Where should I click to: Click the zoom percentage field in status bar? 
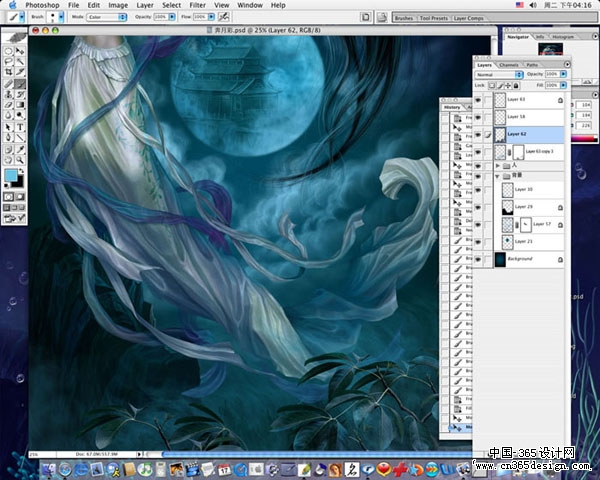(x=42, y=454)
